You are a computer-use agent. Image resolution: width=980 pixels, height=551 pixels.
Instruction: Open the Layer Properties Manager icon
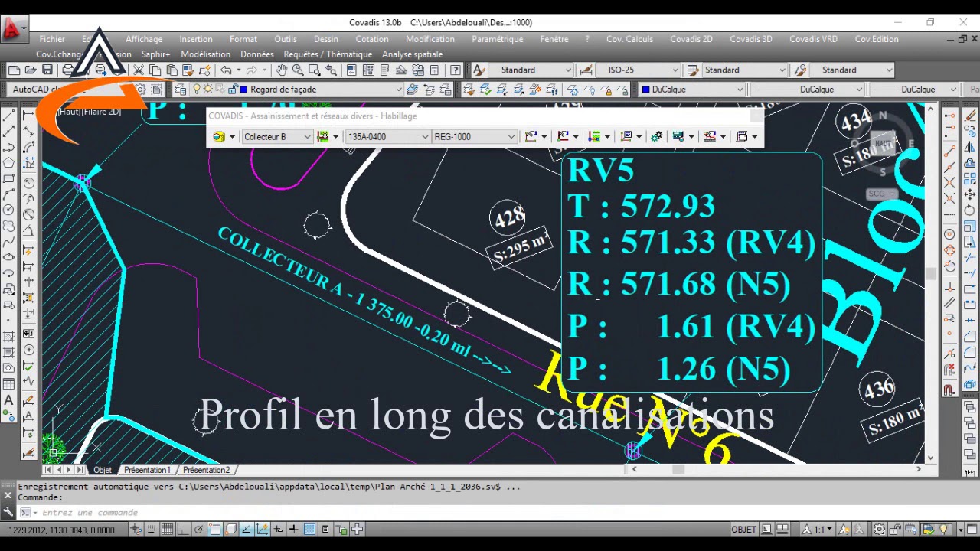(x=180, y=90)
